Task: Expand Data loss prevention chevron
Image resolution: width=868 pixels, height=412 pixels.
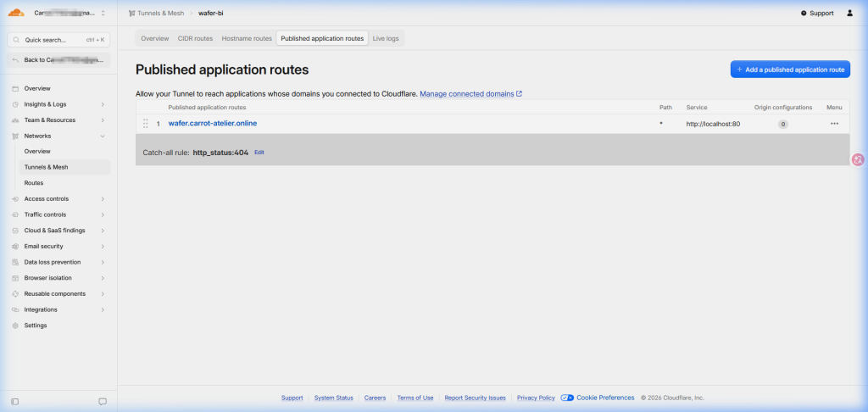Action: [x=103, y=262]
